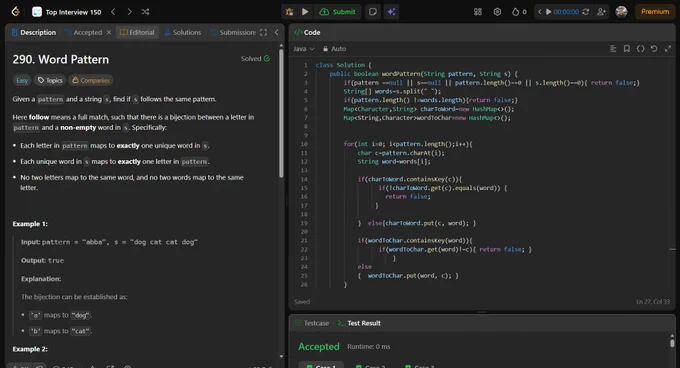
Task: Go to the previous problem chevron
Action: click(113, 12)
